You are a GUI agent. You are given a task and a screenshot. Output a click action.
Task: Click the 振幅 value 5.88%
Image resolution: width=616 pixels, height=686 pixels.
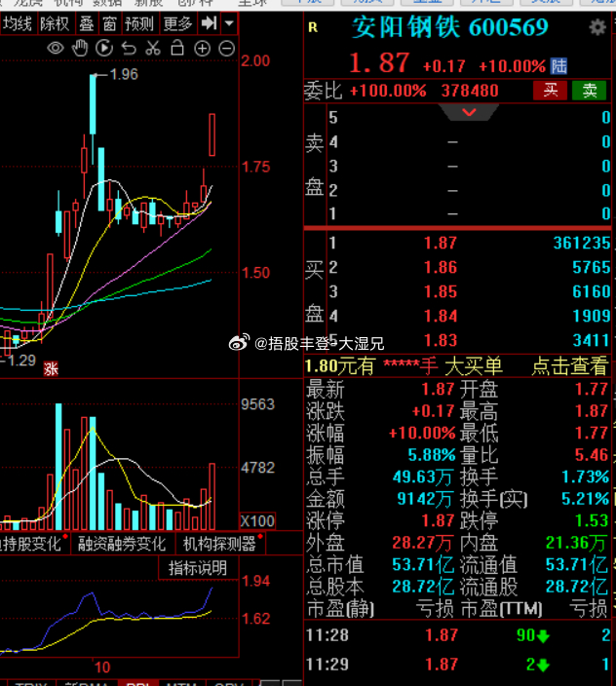coord(432,455)
